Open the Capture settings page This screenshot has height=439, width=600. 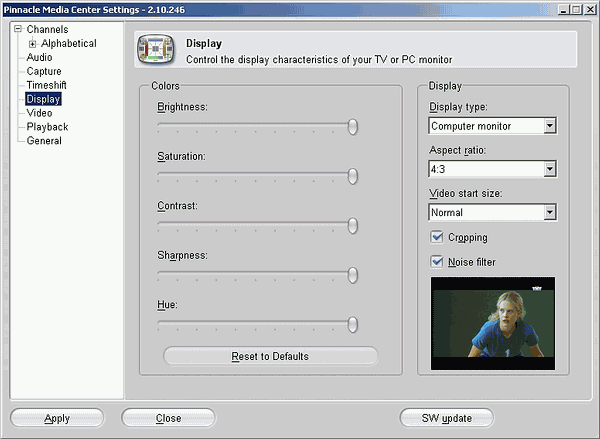[x=44, y=71]
